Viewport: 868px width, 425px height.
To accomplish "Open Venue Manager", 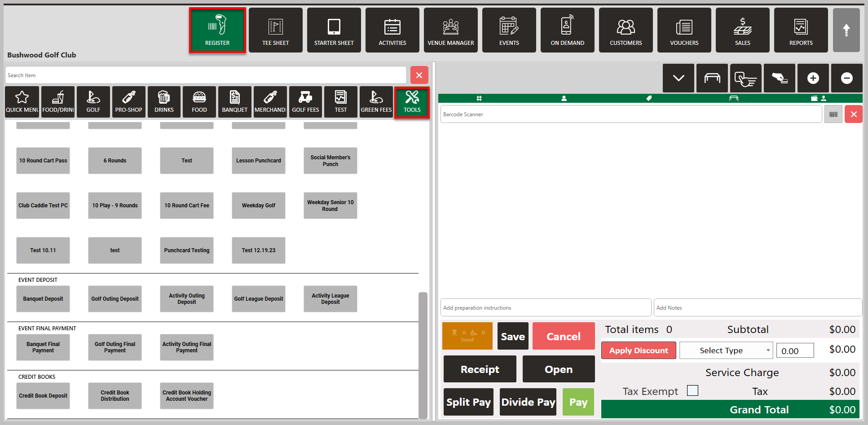I will coord(451,30).
